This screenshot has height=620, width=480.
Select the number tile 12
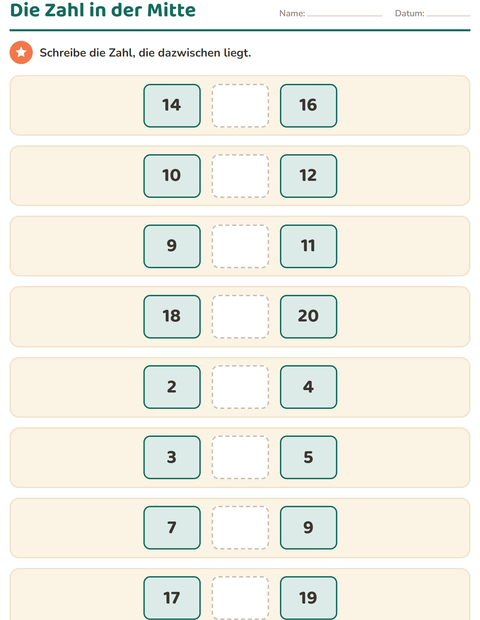point(308,176)
